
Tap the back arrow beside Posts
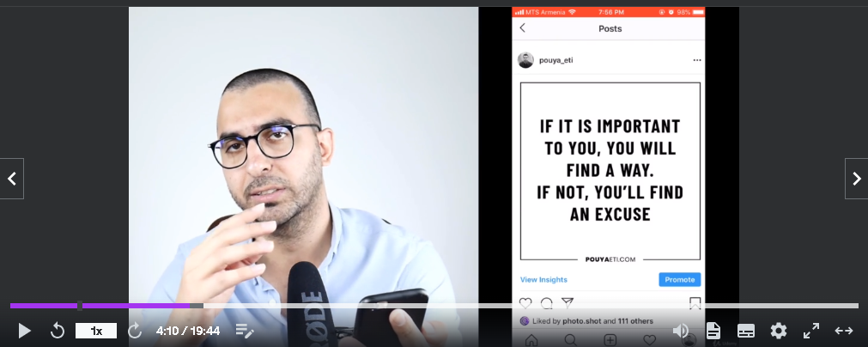point(523,27)
